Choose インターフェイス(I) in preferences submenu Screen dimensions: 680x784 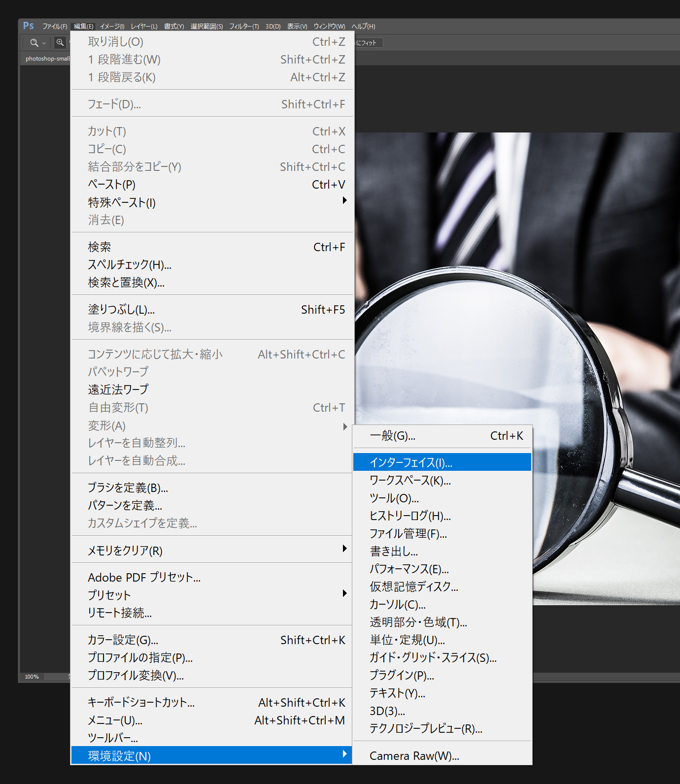click(x=411, y=462)
